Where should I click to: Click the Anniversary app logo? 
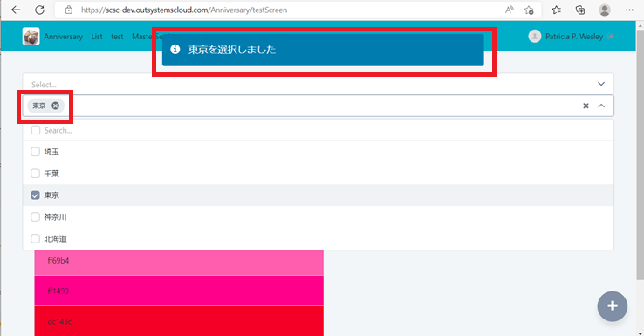(31, 36)
